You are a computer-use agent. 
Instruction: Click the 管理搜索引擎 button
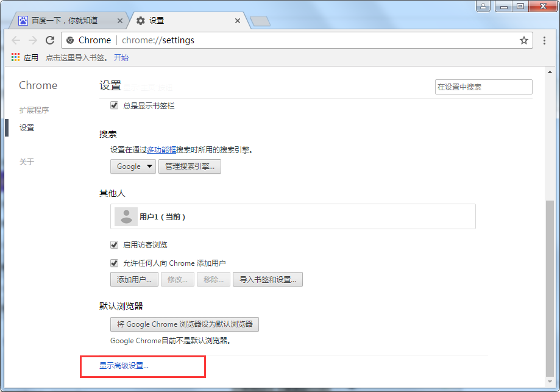coord(190,166)
